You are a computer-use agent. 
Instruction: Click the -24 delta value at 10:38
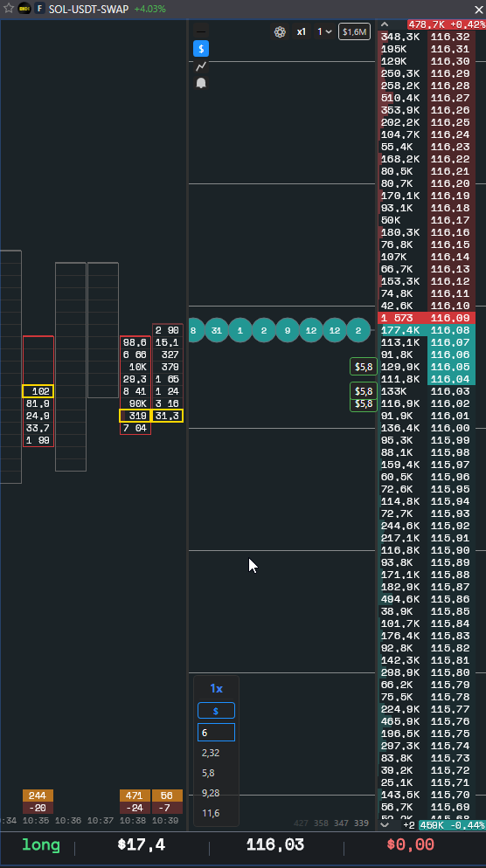[135, 808]
